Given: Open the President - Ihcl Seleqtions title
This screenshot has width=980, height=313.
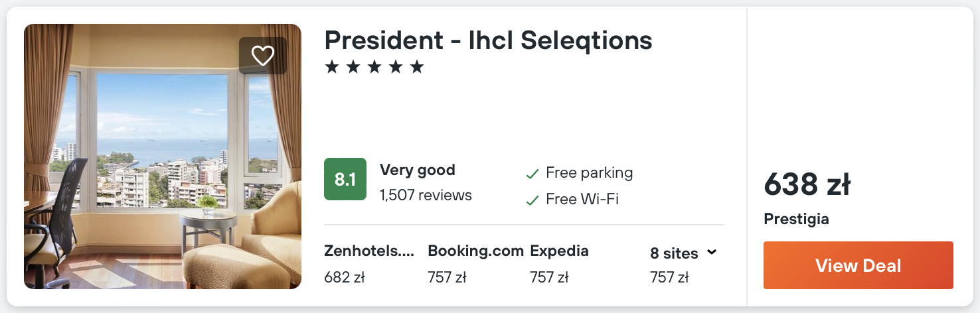Looking at the screenshot, I should (x=488, y=40).
